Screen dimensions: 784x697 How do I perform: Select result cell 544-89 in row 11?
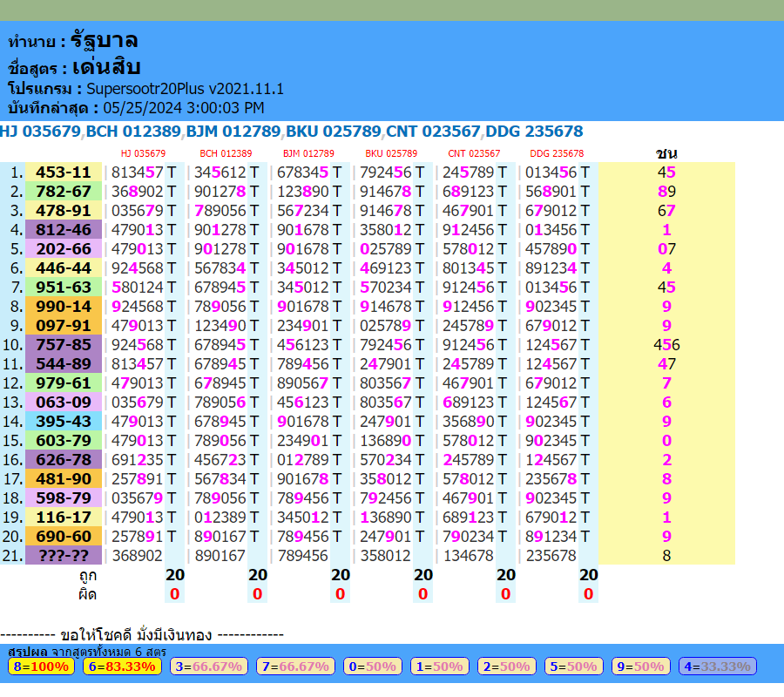coord(64,363)
